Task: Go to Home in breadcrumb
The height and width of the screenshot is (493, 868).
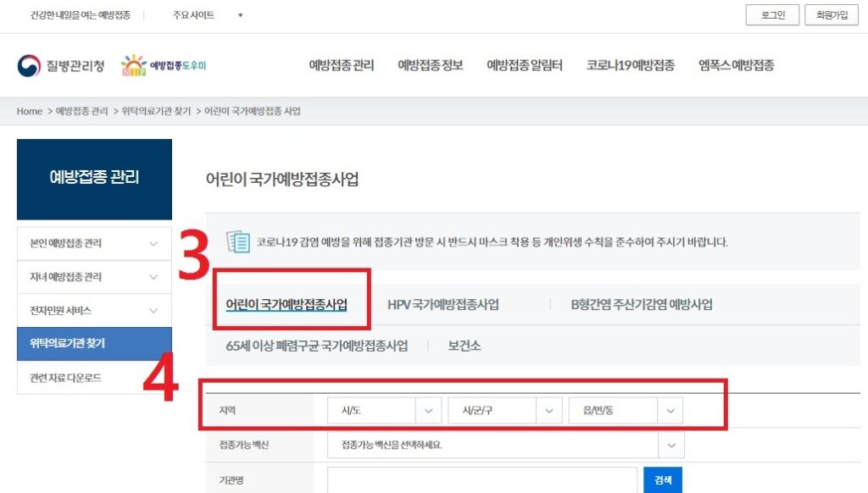Action: tap(30, 111)
